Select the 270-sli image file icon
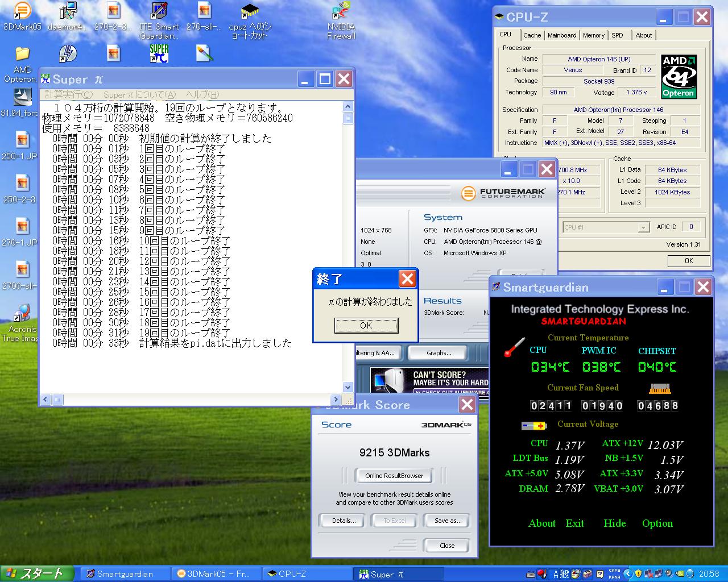 click(204, 10)
